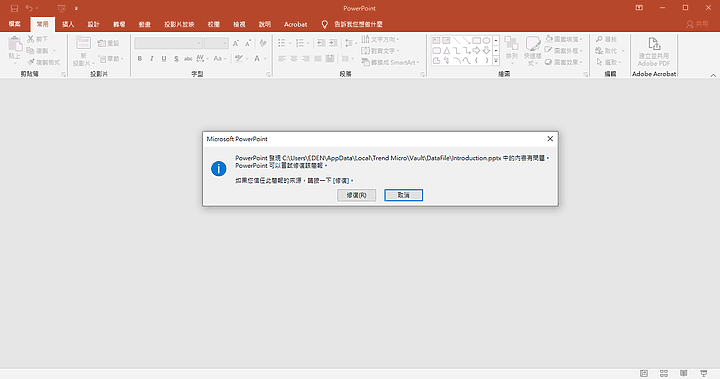The image size is (720, 379).
Task: Select Text Box shape in shapes gallery
Action: (x=436, y=40)
